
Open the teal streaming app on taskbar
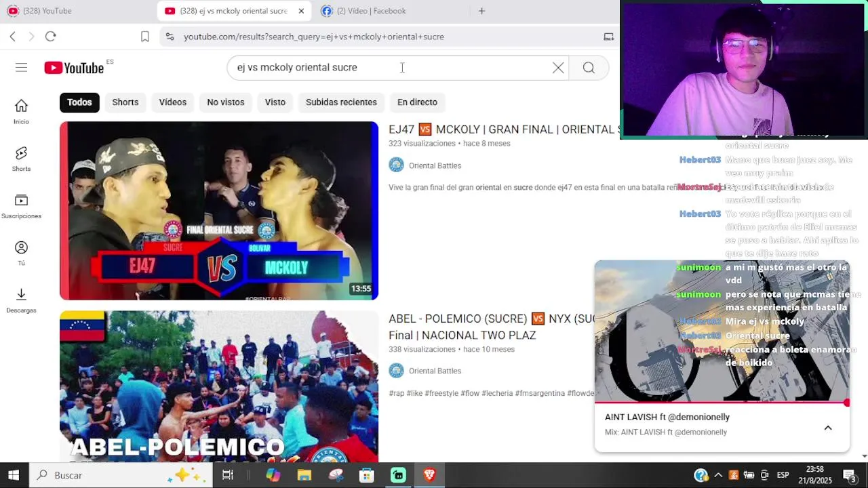pyautogui.click(x=398, y=475)
